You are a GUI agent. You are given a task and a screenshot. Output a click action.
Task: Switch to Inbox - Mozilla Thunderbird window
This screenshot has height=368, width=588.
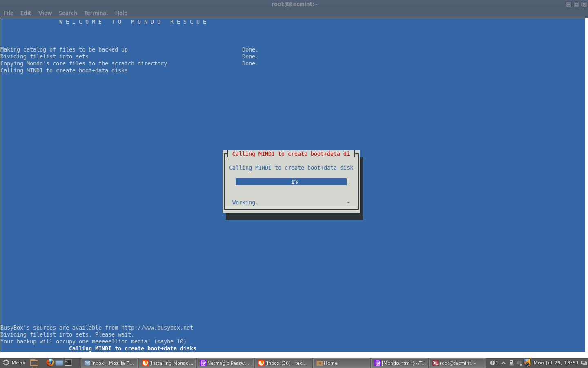(x=109, y=363)
